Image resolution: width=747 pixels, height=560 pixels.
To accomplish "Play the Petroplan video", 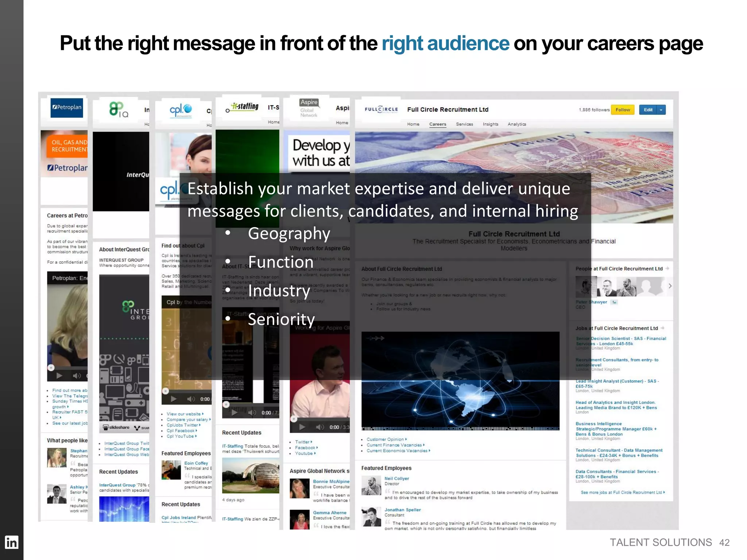I will (59, 376).
